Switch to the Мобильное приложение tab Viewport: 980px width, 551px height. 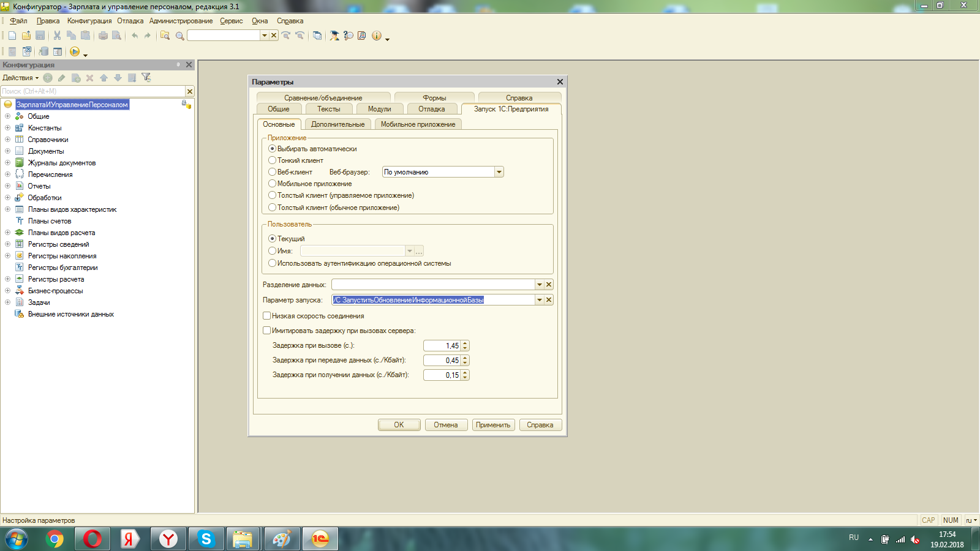coord(418,124)
